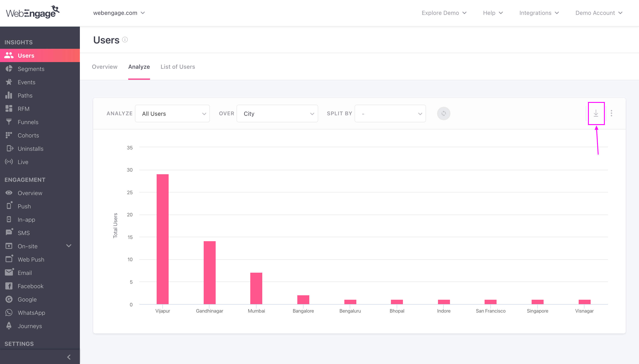The width and height of the screenshot is (639, 364).
Task: Open the List of Users tab
Action: pyautogui.click(x=178, y=67)
